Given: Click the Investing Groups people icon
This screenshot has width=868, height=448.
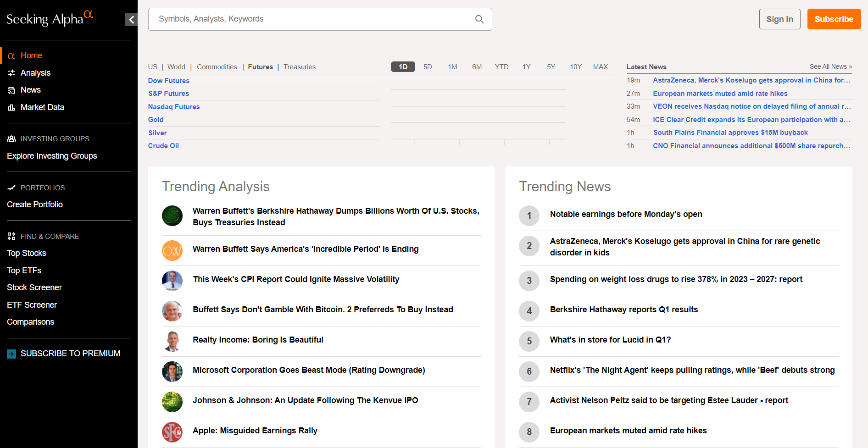Looking at the screenshot, I should tap(11, 138).
